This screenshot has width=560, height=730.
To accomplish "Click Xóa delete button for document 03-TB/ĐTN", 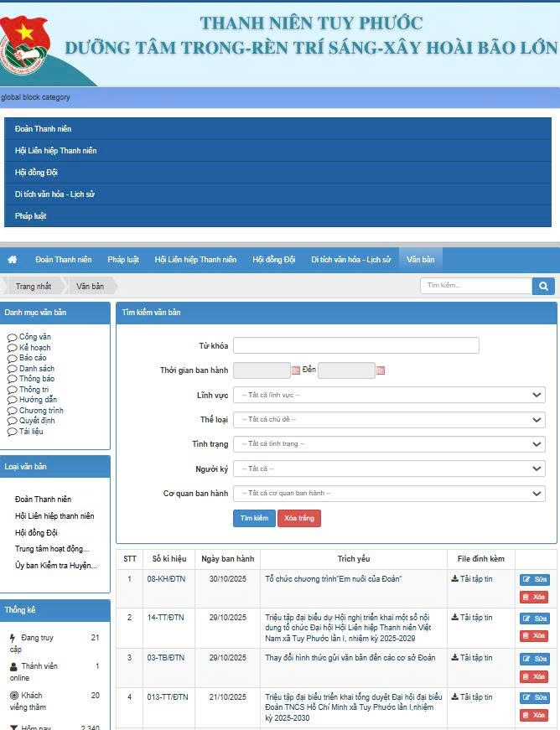I will click(534, 676).
